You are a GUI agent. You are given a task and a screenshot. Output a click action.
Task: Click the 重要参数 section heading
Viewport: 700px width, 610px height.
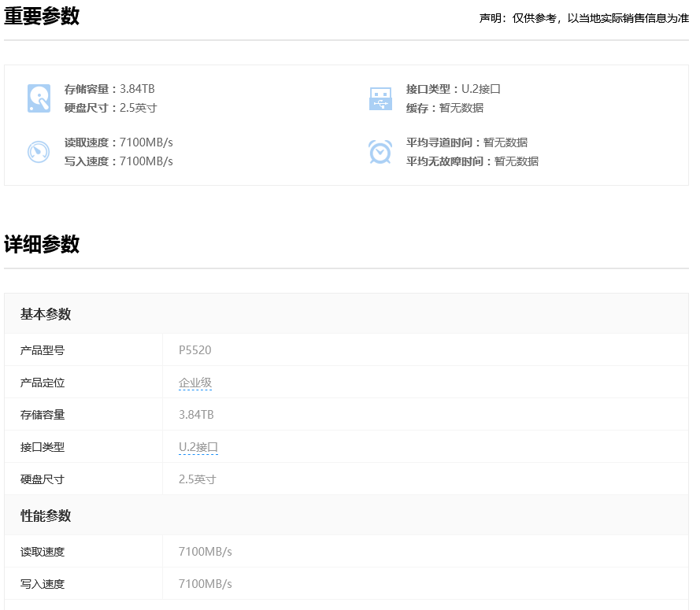click(41, 16)
